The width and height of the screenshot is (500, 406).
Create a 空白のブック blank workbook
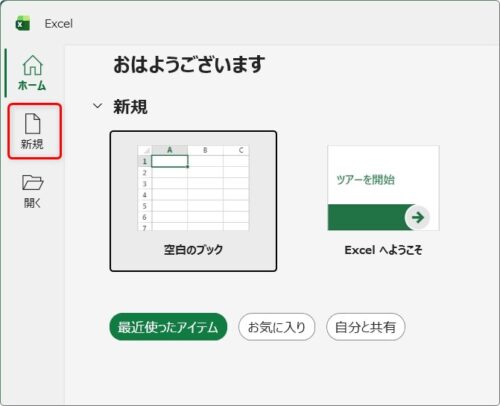click(193, 201)
